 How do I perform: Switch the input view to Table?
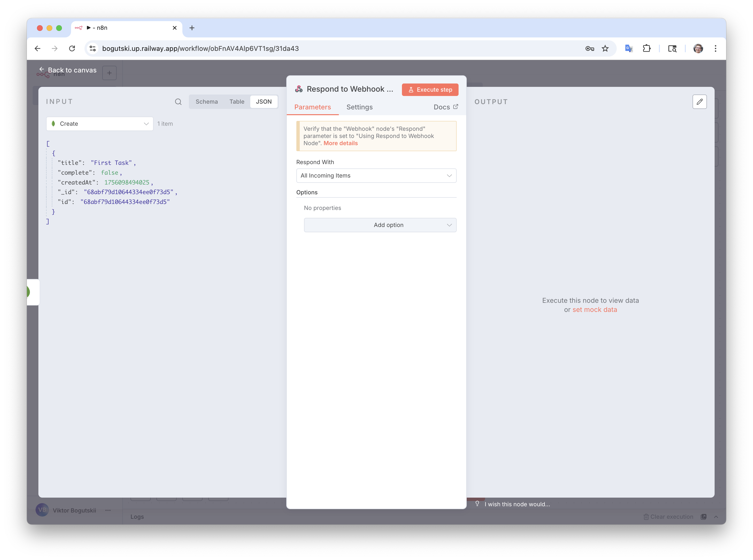[237, 102]
